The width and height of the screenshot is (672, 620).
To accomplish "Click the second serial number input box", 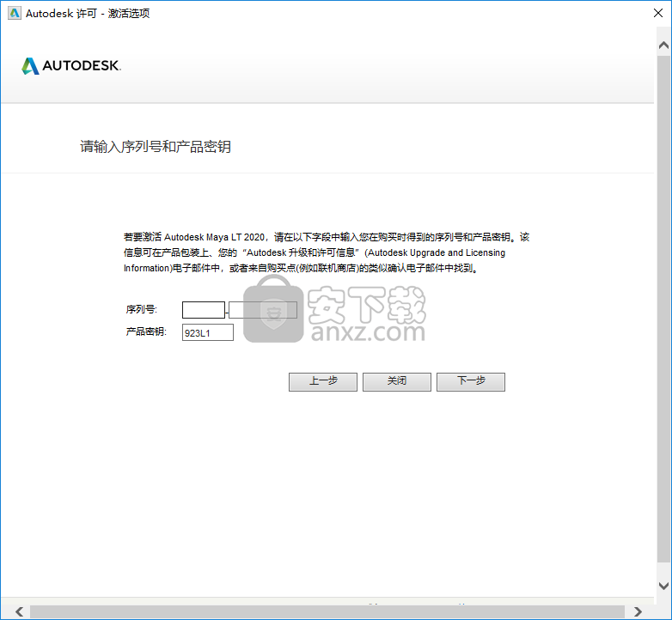I will (x=263, y=310).
